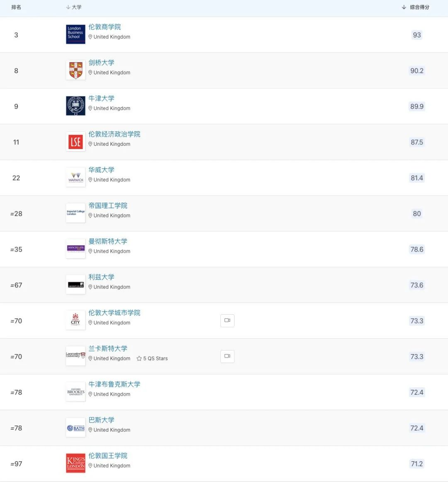Screen dimensions: 448x482
Task: Open the 伦敦商学院 university link
Action: tap(105, 27)
